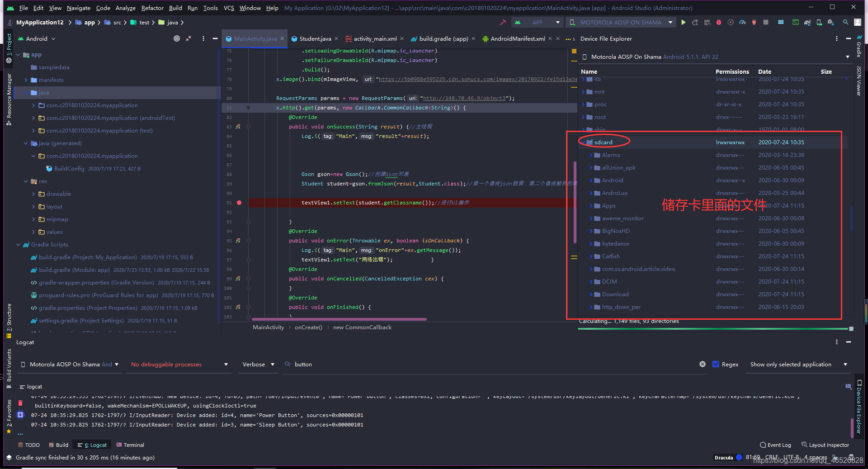
Task: Toggle the Regex checkbox in Logcat
Action: 716,364
